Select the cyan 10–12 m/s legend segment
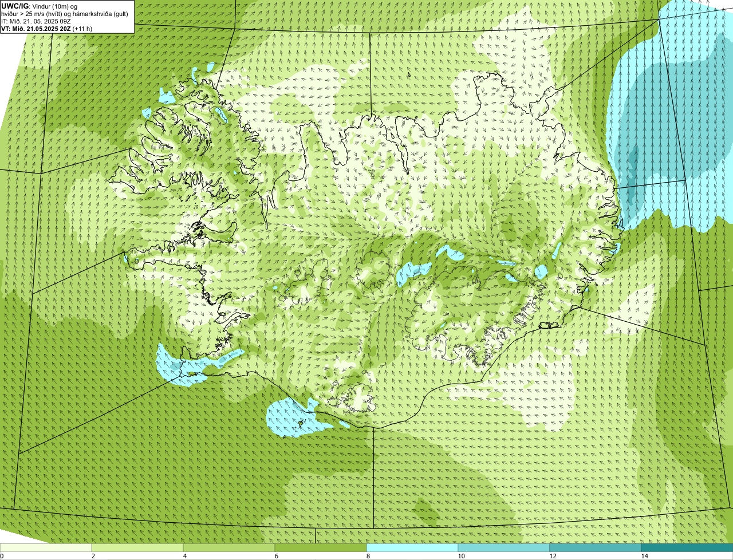Screen dimensions: 733x560 pos(504,547)
